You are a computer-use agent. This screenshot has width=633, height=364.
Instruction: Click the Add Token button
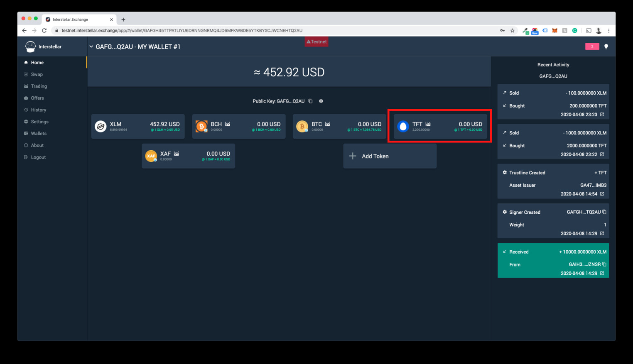390,156
